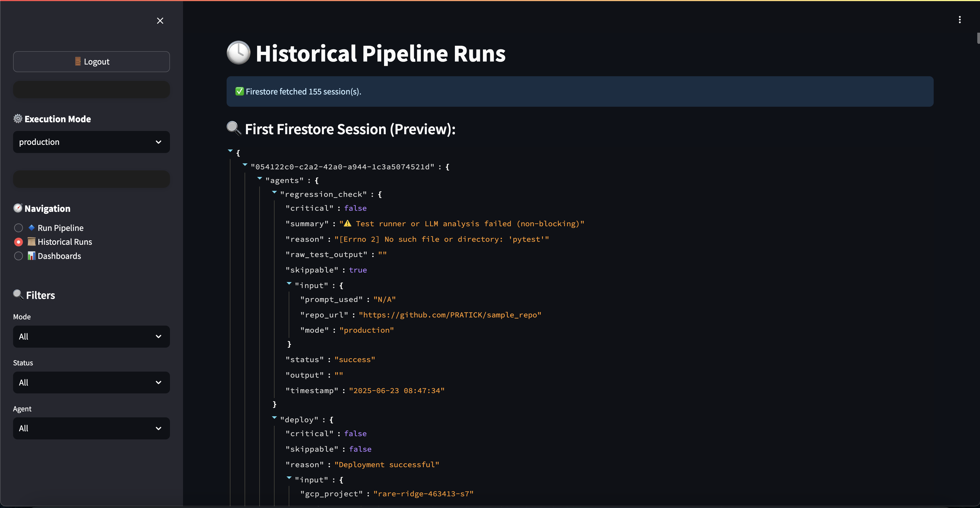Select the Dashboards radio option
The width and height of the screenshot is (980, 508).
[18, 256]
